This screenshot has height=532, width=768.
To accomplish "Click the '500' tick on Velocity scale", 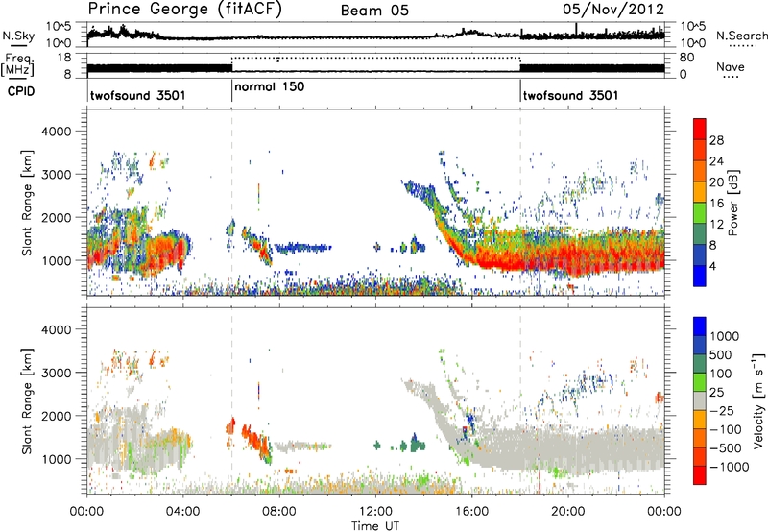I will click(721, 354).
